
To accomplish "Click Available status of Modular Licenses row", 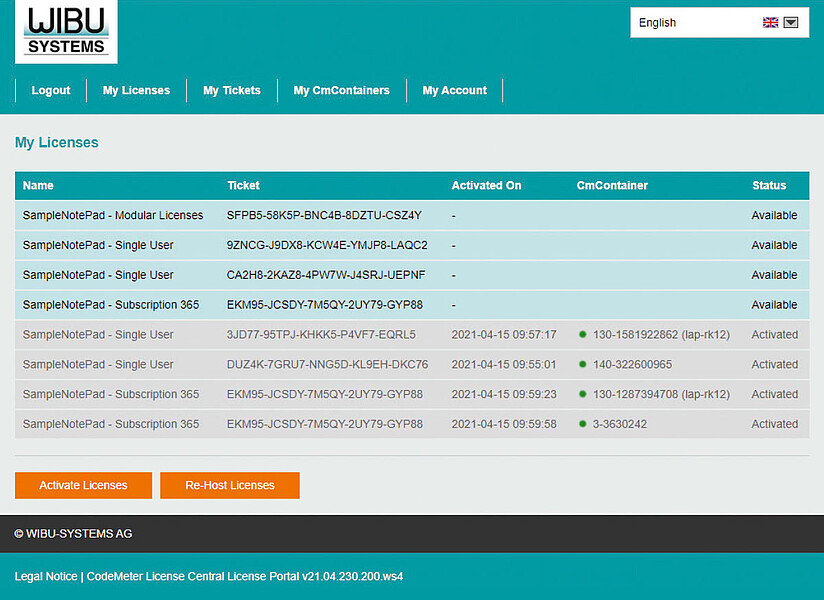I will tap(774, 215).
